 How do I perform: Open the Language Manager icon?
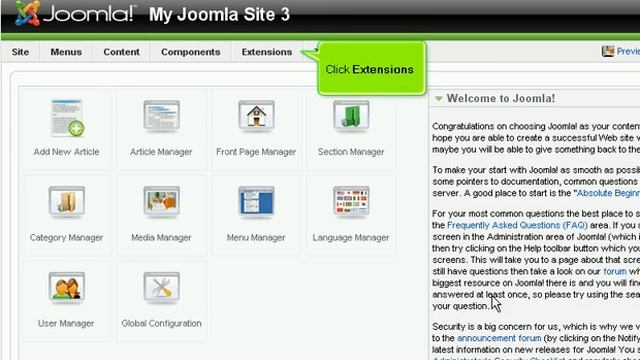pos(351,202)
